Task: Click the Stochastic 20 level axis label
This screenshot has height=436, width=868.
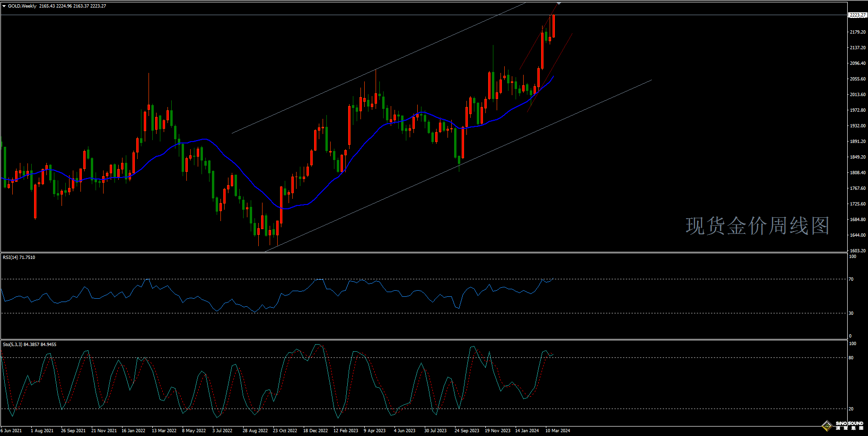Action: pyautogui.click(x=851, y=409)
